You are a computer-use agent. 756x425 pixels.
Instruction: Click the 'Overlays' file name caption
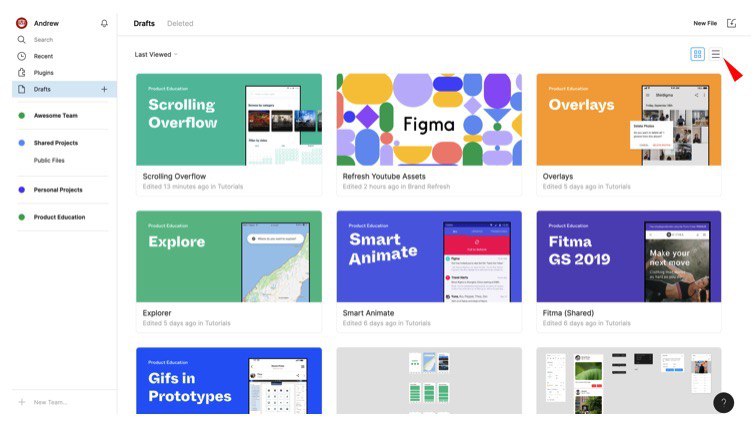point(558,177)
